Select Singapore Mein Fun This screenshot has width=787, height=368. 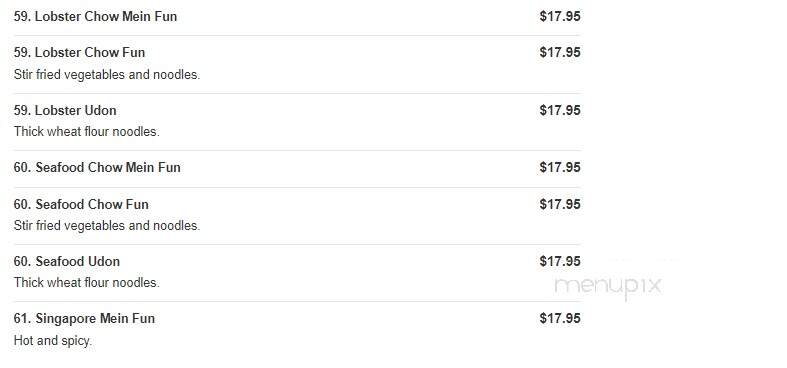tap(84, 318)
